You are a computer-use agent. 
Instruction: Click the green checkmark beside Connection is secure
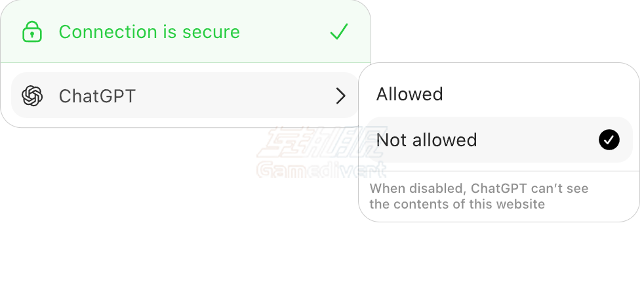tap(339, 31)
